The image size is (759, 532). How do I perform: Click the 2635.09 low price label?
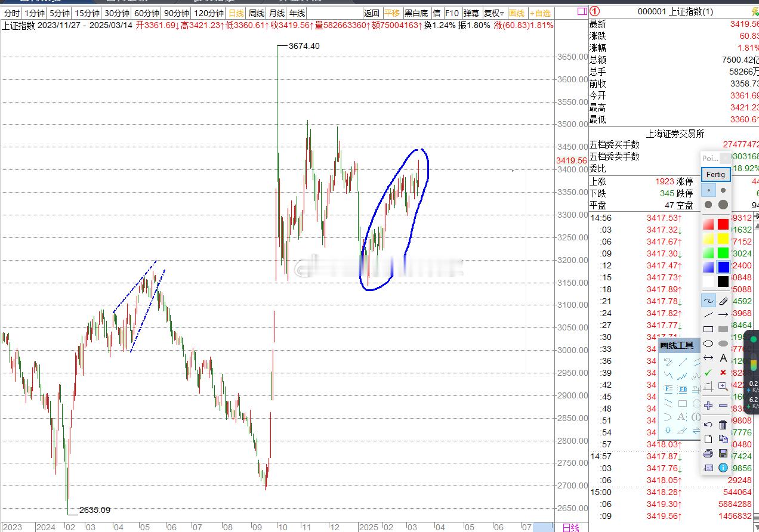click(94, 510)
